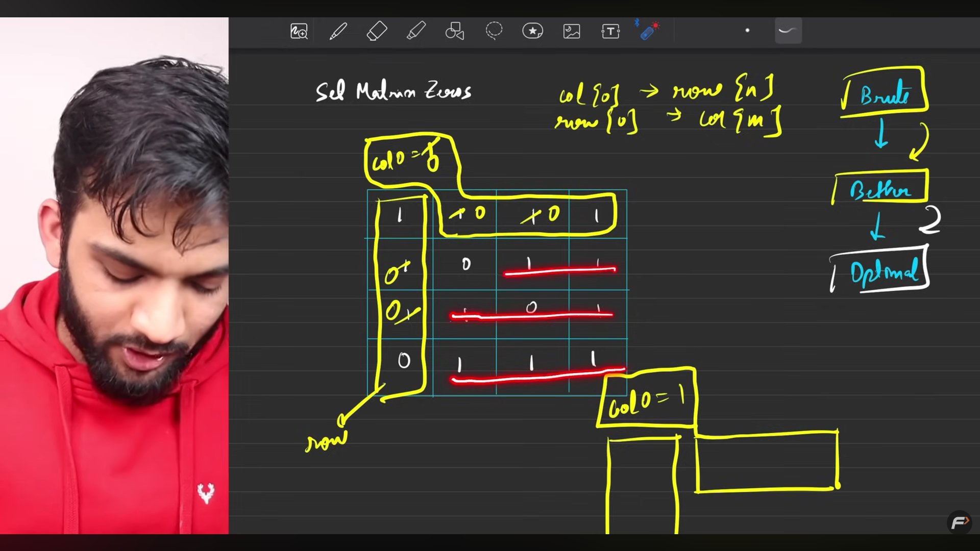Select the Highlighter tool
Viewport: 980px width, 551px height.
[x=416, y=32]
